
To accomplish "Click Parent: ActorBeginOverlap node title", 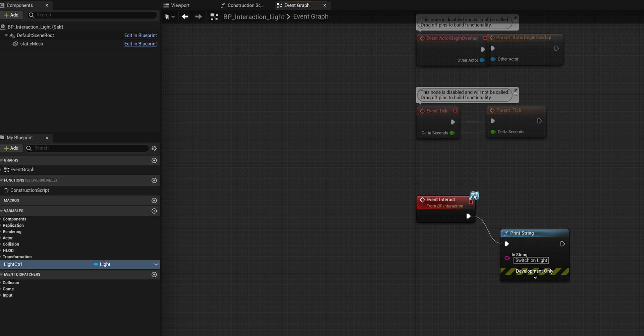I will [524, 38].
